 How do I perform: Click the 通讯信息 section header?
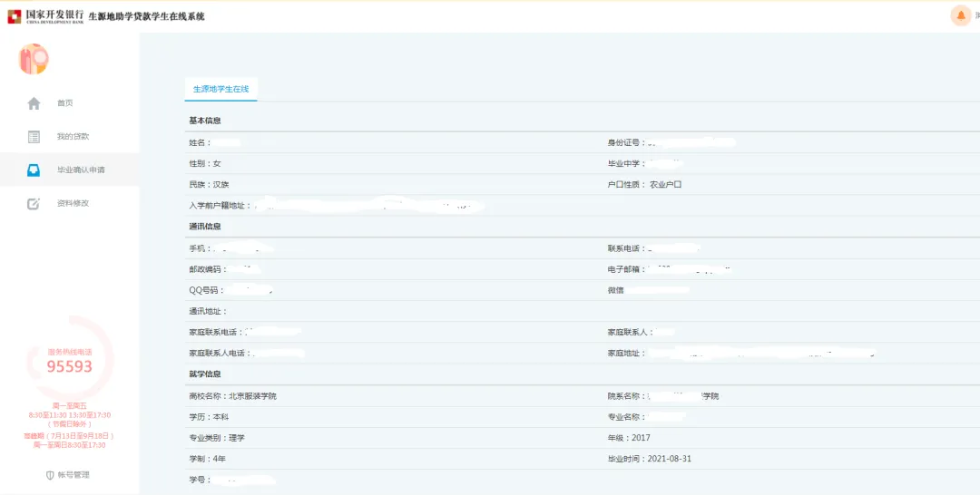[205, 226]
